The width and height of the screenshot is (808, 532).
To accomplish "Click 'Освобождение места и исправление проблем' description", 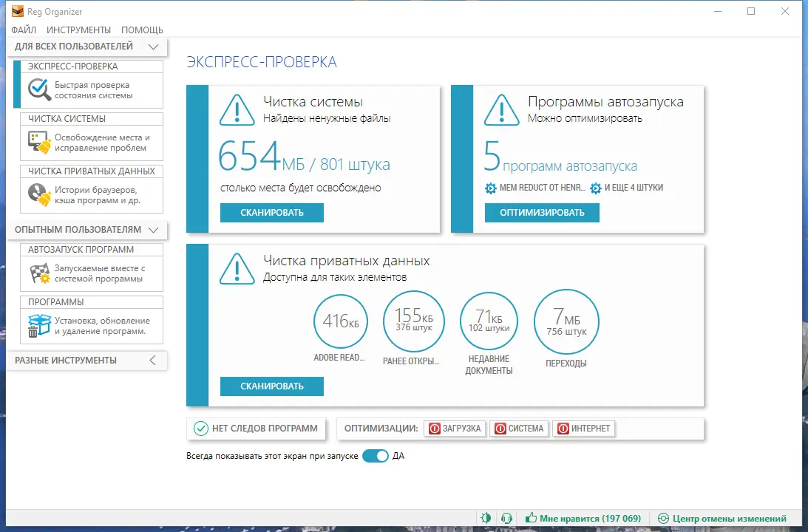I will point(102,143).
